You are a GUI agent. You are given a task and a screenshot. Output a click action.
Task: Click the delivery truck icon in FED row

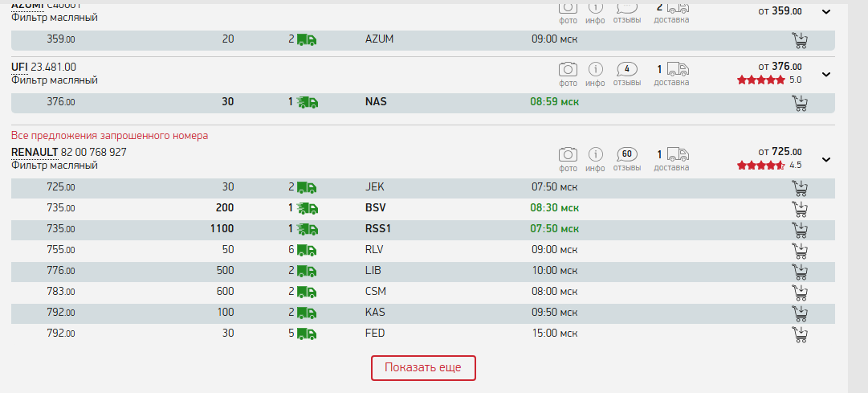307,334
